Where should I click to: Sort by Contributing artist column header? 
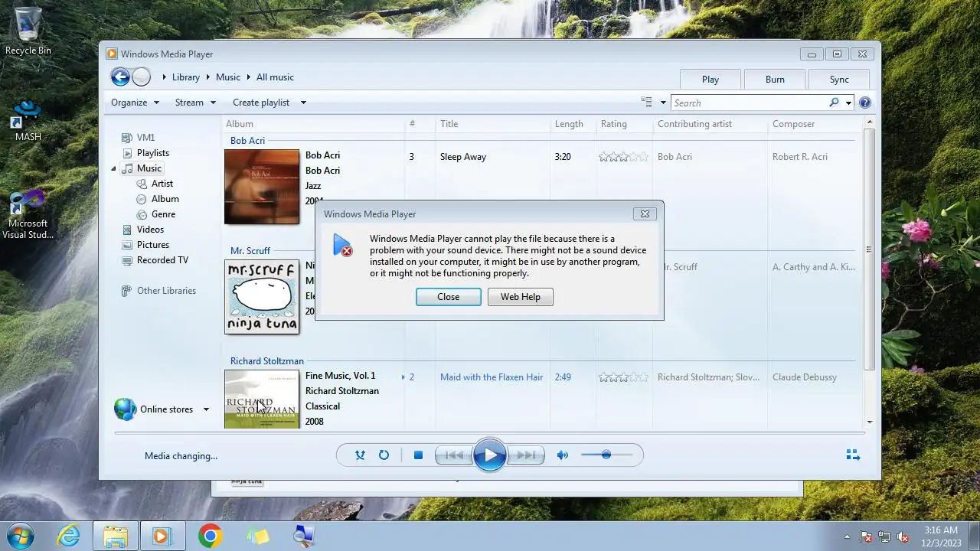(x=694, y=124)
